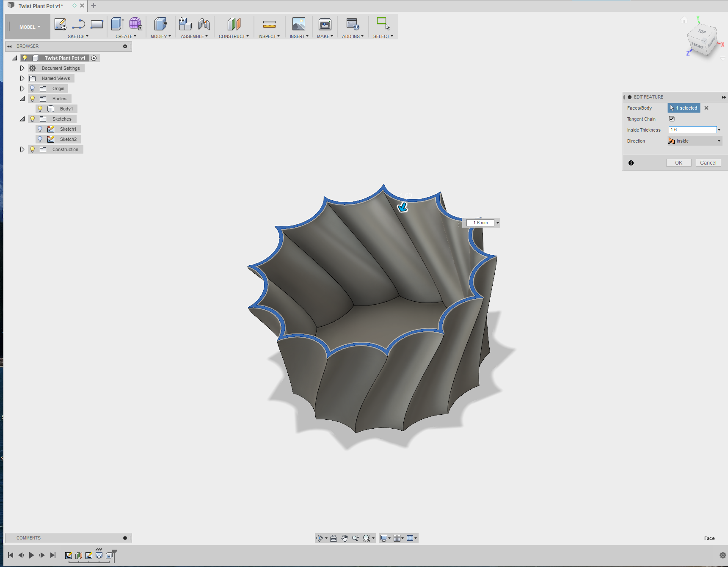The image size is (728, 567).
Task: Select the shell feature in timeline
Action: coord(109,556)
